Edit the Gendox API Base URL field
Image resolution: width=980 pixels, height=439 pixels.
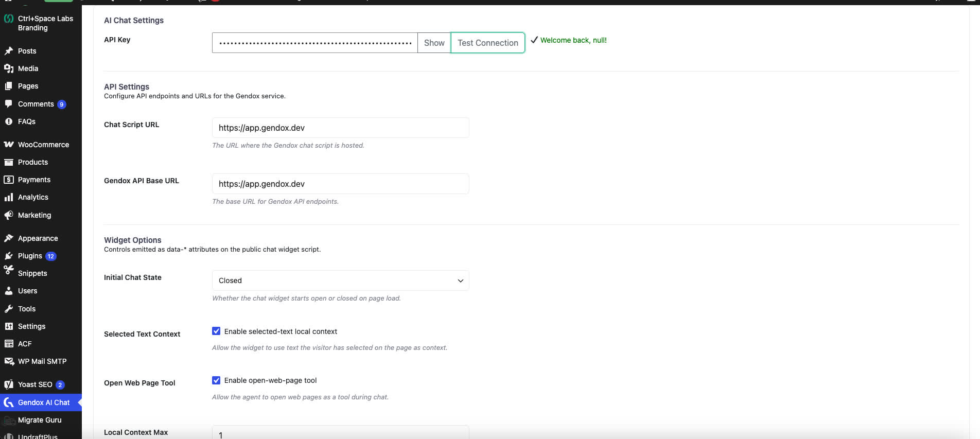[340, 184]
